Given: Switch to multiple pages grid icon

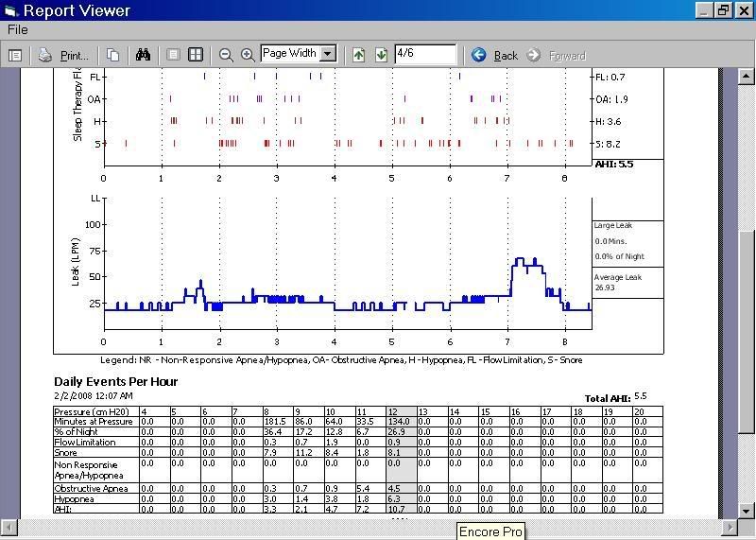Looking at the screenshot, I should (x=196, y=55).
